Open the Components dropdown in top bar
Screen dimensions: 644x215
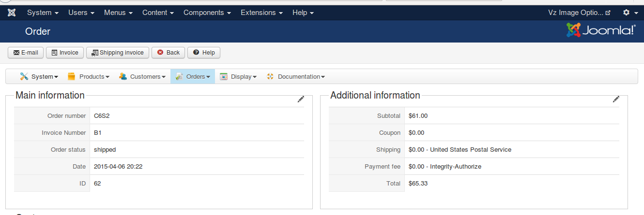click(207, 13)
